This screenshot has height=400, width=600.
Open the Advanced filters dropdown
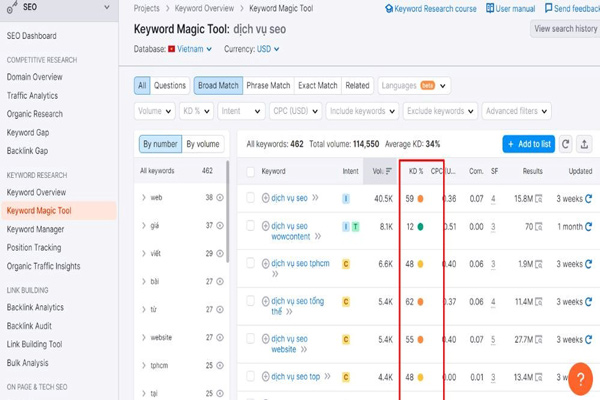[x=517, y=111]
